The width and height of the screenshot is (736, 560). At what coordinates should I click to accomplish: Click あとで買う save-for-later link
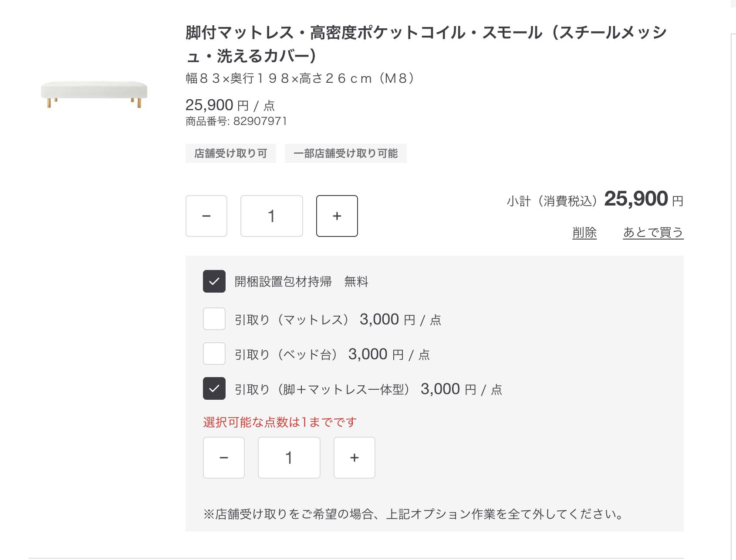(653, 233)
